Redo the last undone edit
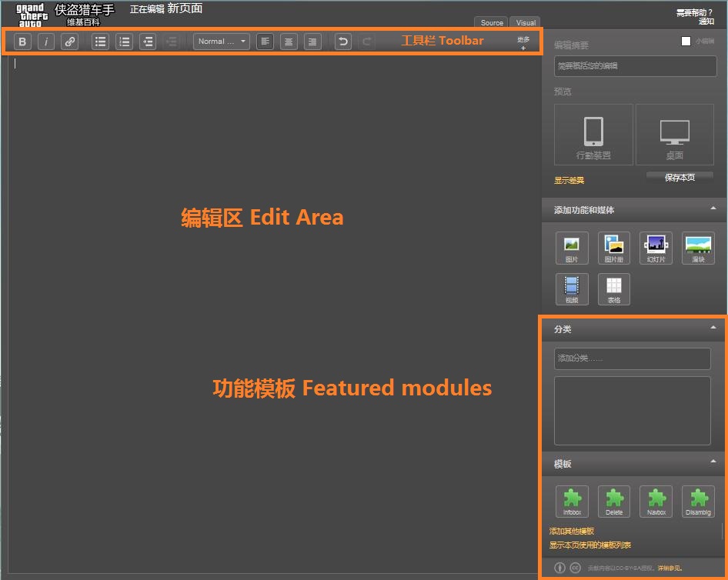Viewport: 728px width, 580px height. point(367,42)
